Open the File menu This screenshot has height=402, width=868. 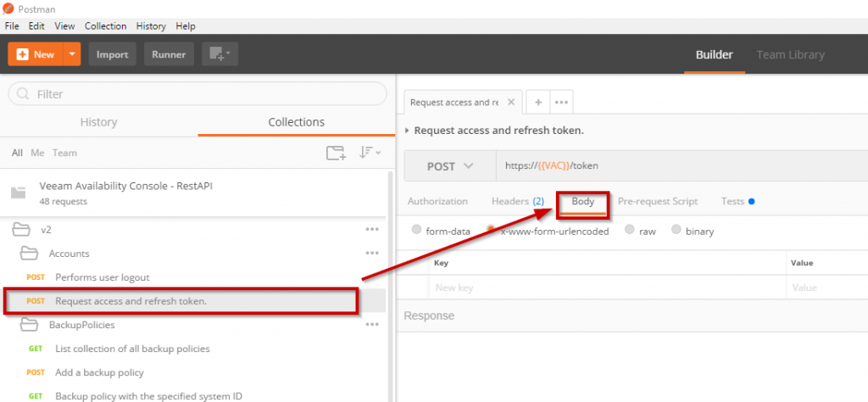[x=12, y=26]
